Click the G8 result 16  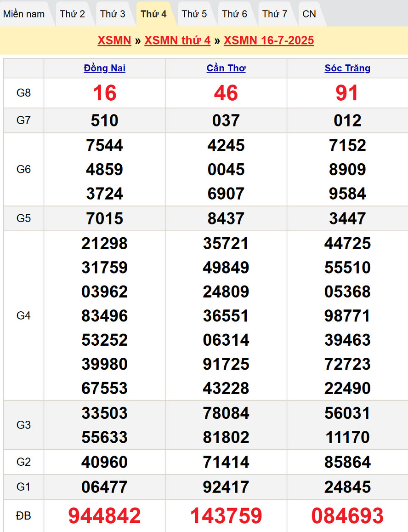[105, 93]
